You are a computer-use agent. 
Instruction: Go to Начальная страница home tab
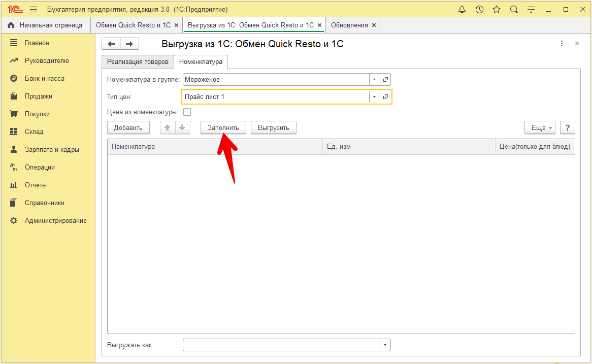tap(45, 25)
